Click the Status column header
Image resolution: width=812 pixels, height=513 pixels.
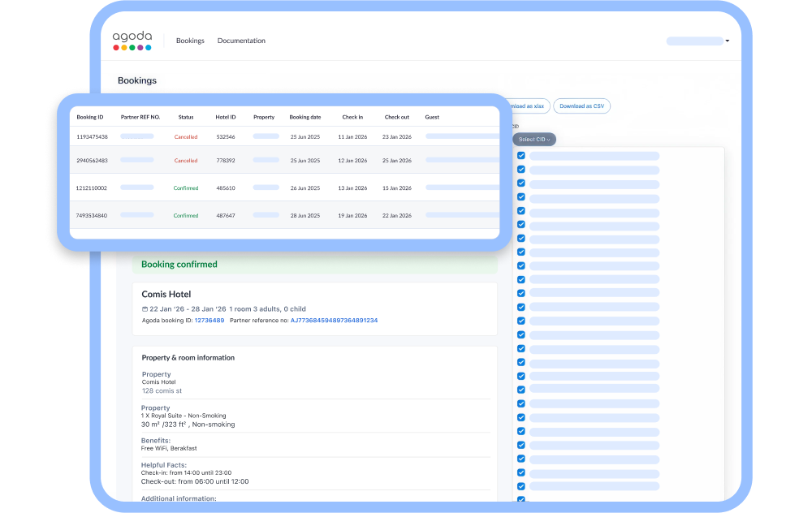(186, 117)
